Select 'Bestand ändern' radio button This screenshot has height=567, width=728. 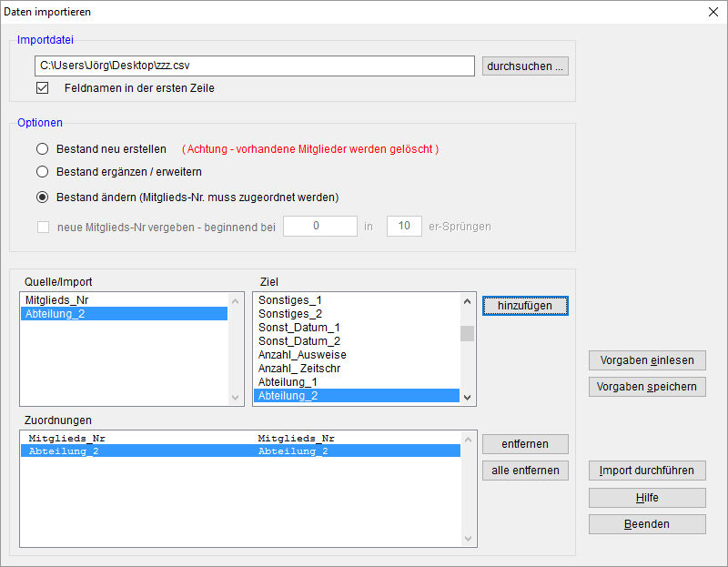pyautogui.click(x=42, y=197)
